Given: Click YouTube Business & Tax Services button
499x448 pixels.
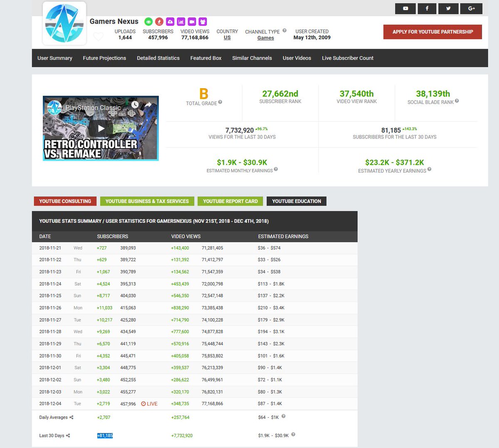Looking at the screenshot, I should [147, 201].
